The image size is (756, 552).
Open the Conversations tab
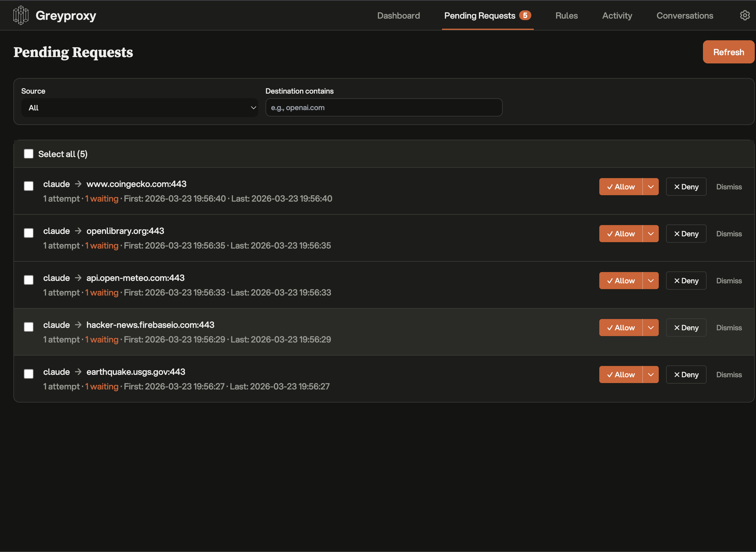click(685, 15)
